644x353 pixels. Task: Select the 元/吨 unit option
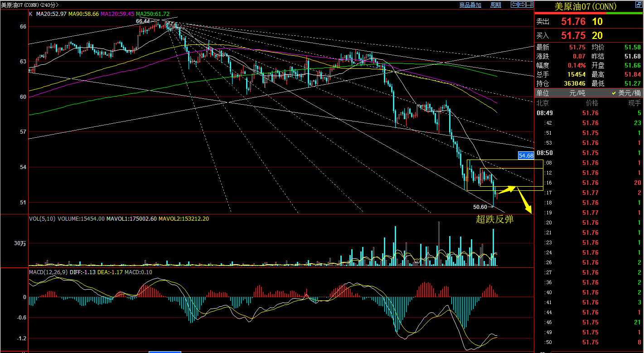point(577,93)
